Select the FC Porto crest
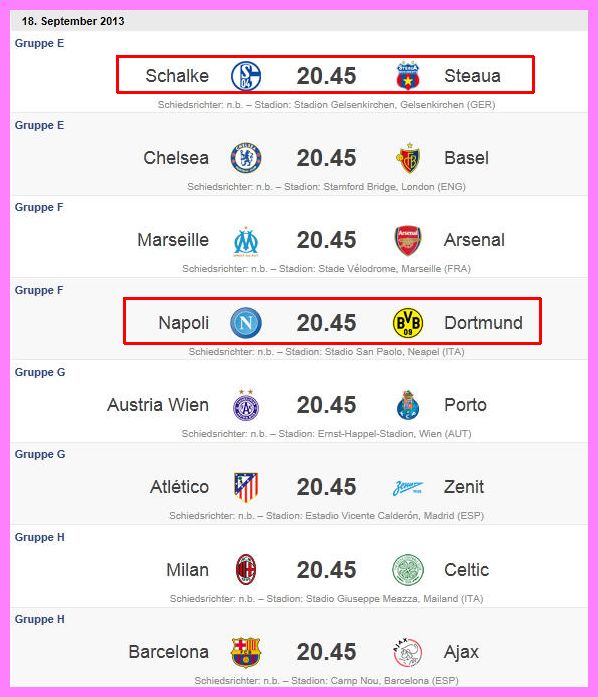This screenshot has height=697, width=598. pyautogui.click(x=408, y=405)
